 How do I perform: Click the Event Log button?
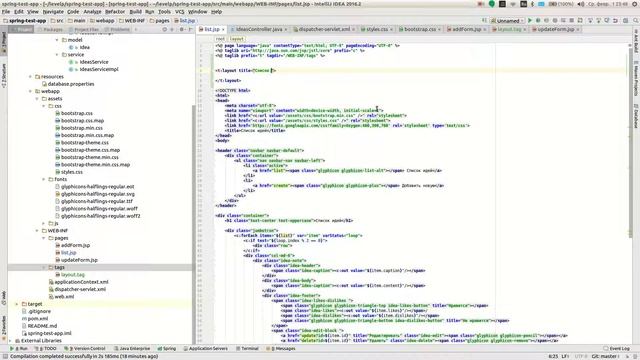(616, 349)
